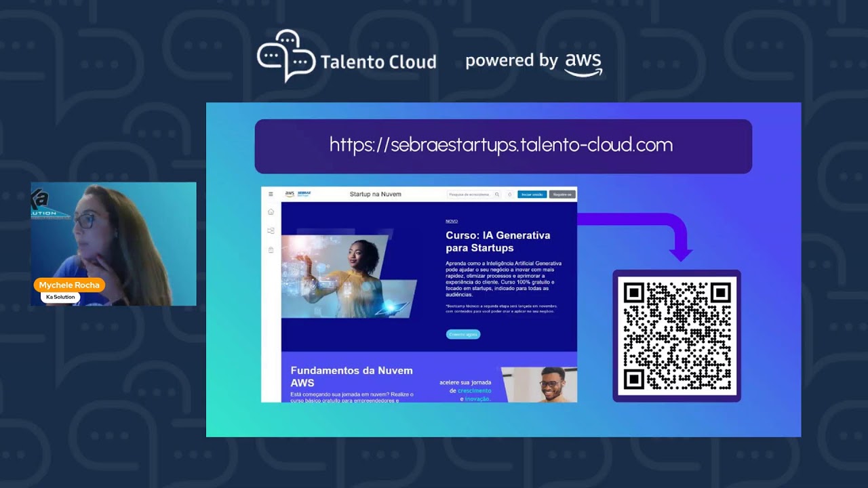Click the 'Talento Cloud' title text
The width and height of the screenshot is (868, 488).
pos(378,62)
